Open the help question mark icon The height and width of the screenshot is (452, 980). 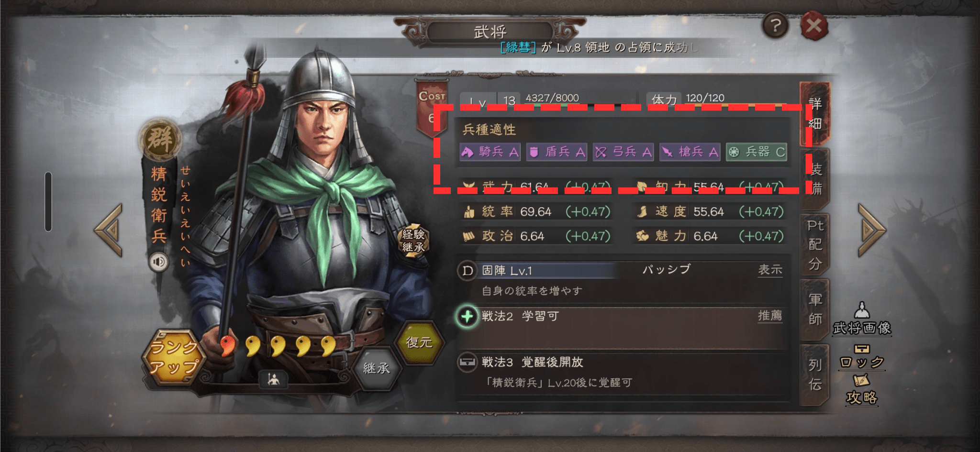[775, 25]
